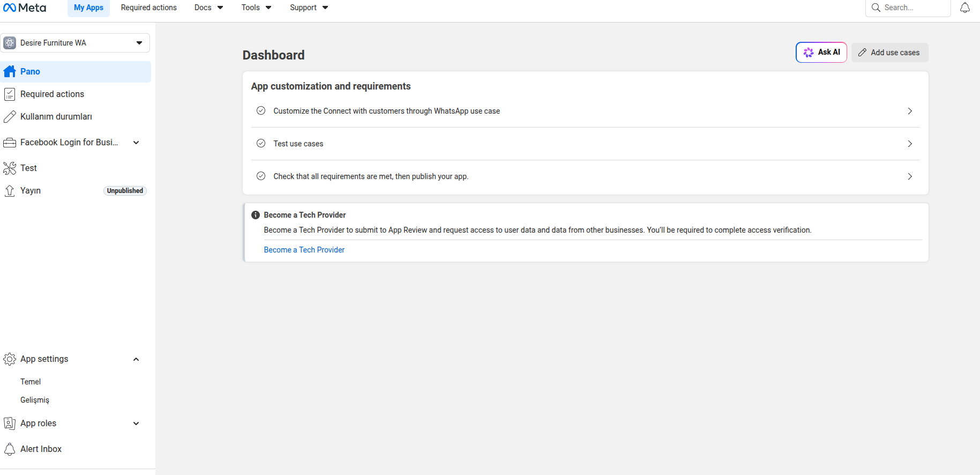Click the checkmark circle beside Customize WhatsApp use case
The height and width of the screenshot is (475, 980).
261,110
